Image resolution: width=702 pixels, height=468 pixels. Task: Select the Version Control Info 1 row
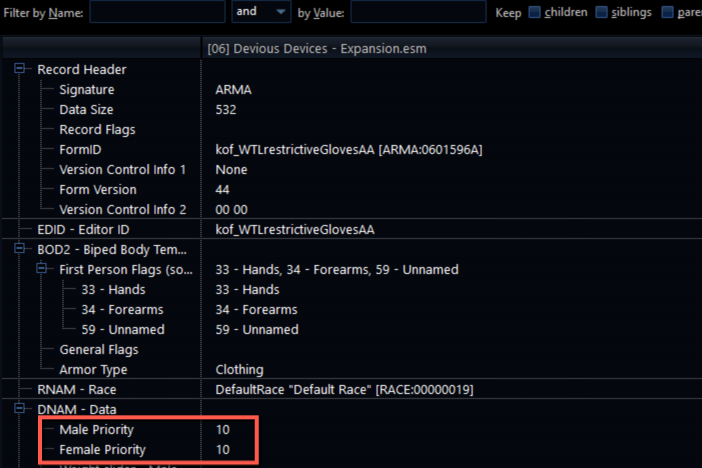pyautogui.click(x=122, y=170)
